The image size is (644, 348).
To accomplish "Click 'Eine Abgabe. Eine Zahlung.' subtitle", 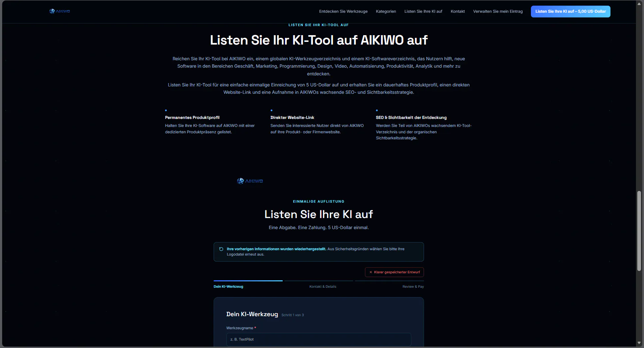I will [x=319, y=227].
